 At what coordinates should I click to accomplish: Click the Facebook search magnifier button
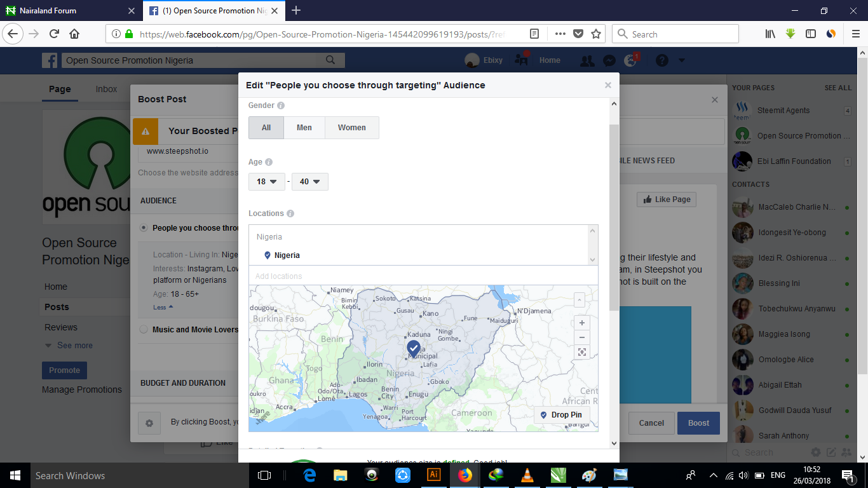coord(330,60)
